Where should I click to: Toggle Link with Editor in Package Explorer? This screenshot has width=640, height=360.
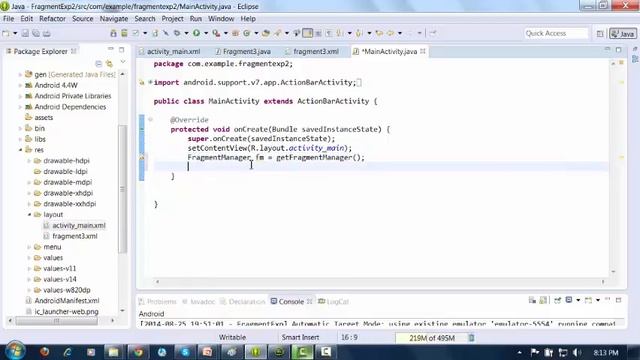(109, 63)
